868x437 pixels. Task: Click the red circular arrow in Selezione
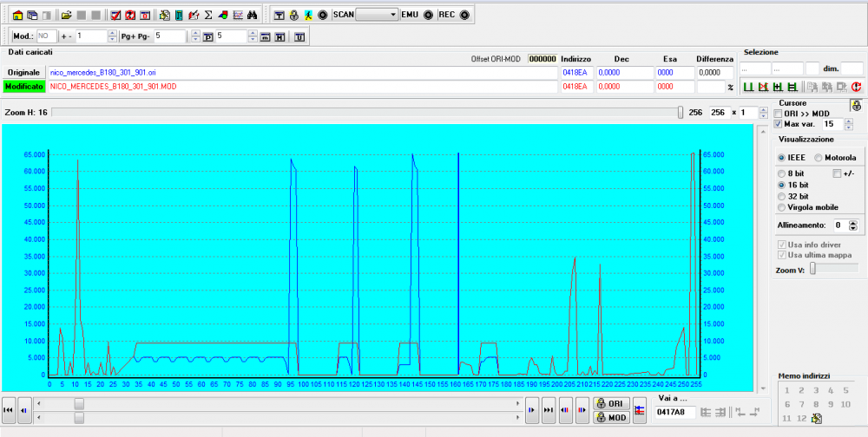856,87
